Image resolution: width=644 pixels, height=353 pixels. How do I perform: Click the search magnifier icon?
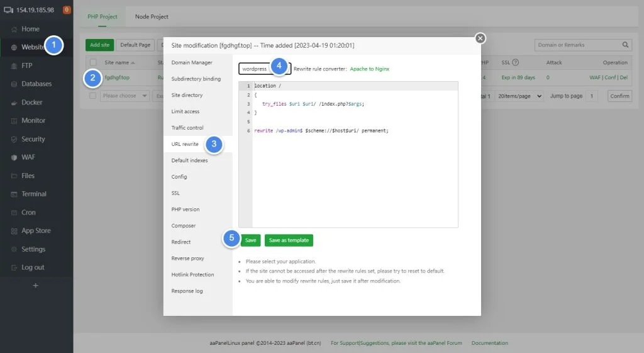[625, 45]
